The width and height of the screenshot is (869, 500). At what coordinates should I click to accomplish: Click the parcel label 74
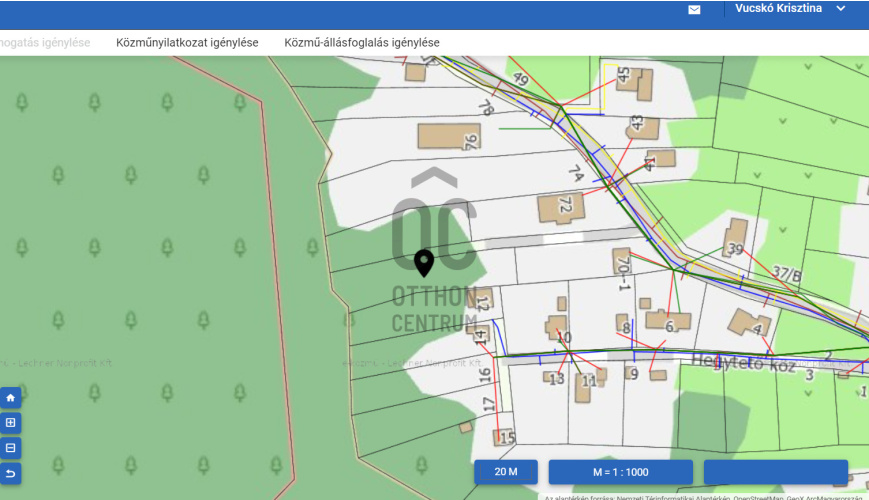576,174
